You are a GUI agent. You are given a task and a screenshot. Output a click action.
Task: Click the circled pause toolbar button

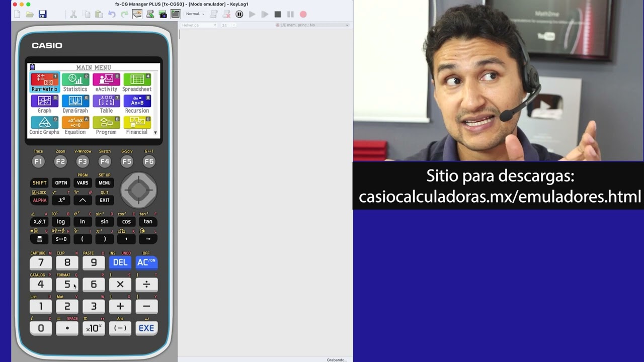(239, 15)
